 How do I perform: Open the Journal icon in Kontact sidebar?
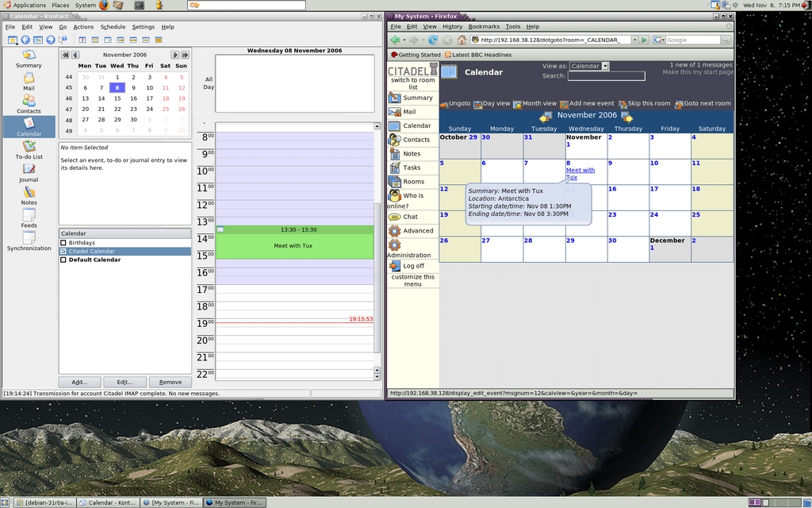click(x=29, y=169)
